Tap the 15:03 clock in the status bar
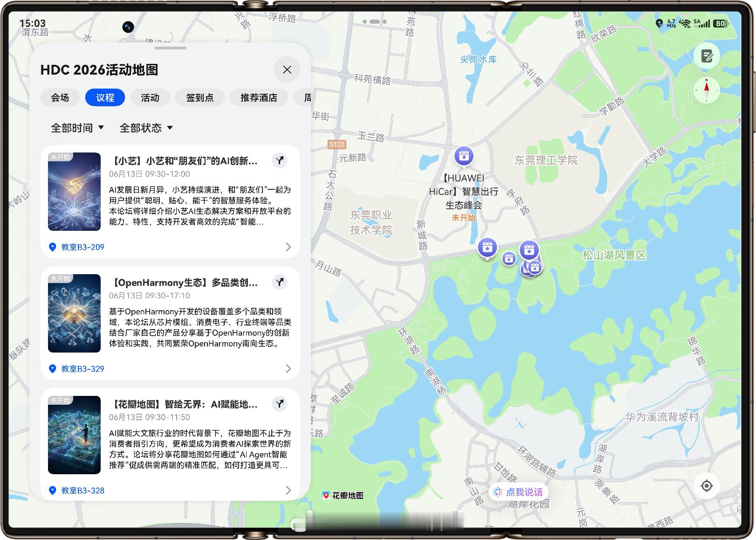The height and width of the screenshot is (540, 756). click(33, 23)
